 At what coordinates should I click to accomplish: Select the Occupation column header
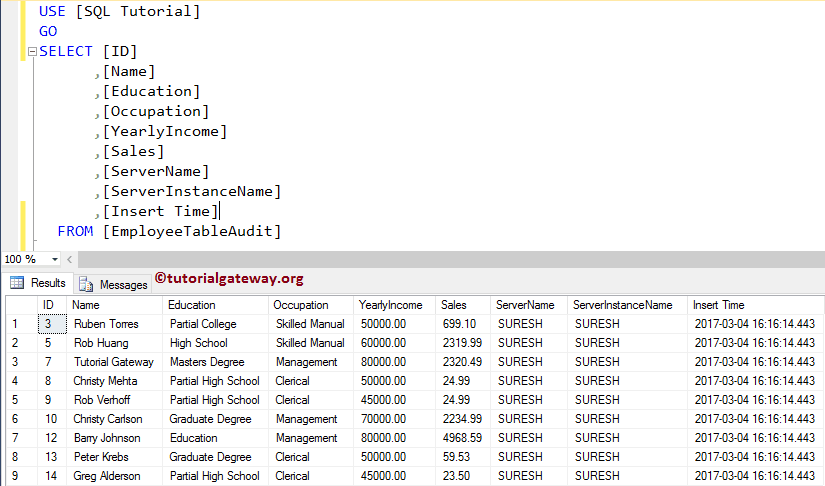click(x=311, y=305)
